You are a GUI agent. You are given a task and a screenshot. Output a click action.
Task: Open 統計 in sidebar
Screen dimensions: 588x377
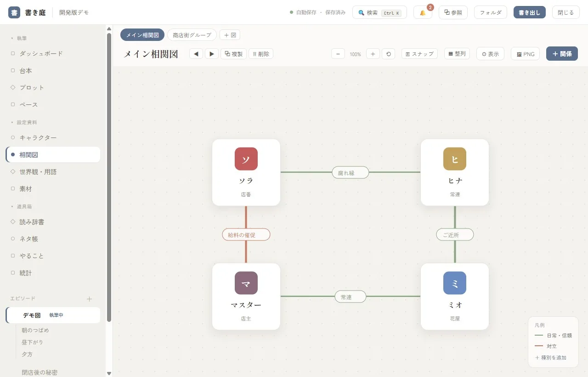pyautogui.click(x=53, y=273)
